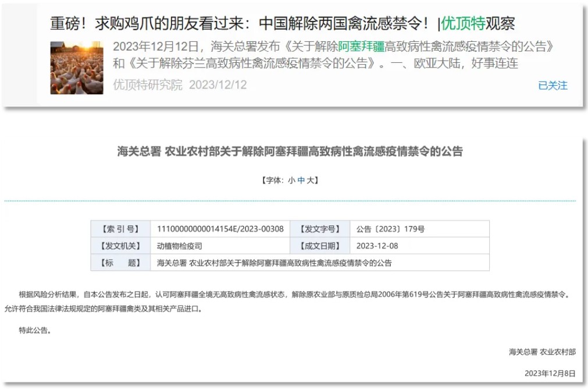Click the 发文字号 label cell
Image resolution: width=588 pixels, height=389 pixels.
[x=320, y=229]
